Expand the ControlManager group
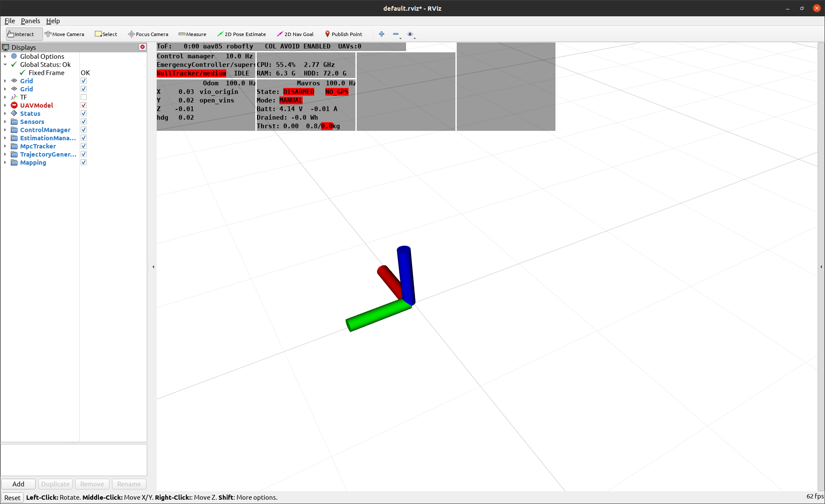Image resolution: width=825 pixels, height=504 pixels. (x=5, y=130)
